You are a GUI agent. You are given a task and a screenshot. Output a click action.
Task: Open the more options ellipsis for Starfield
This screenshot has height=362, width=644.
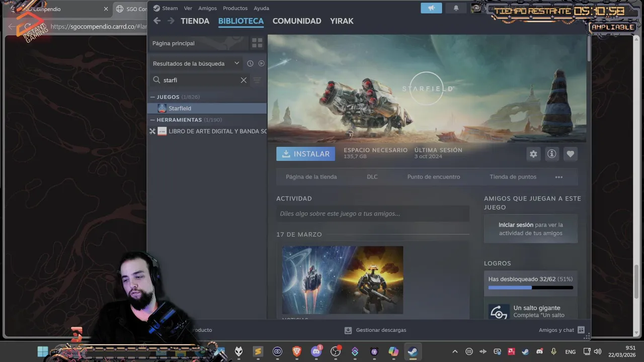click(558, 177)
